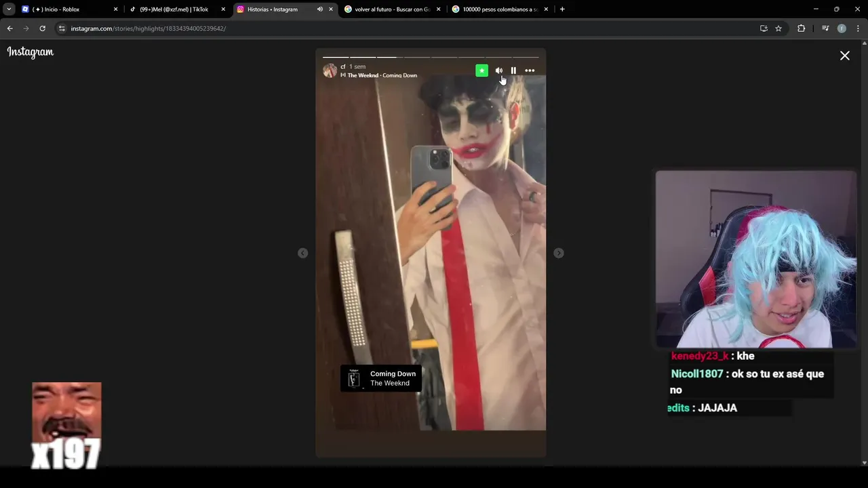Click the 1 sem story timestamp
The height and width of the screenshot is (488, 868).
point(357,66)
